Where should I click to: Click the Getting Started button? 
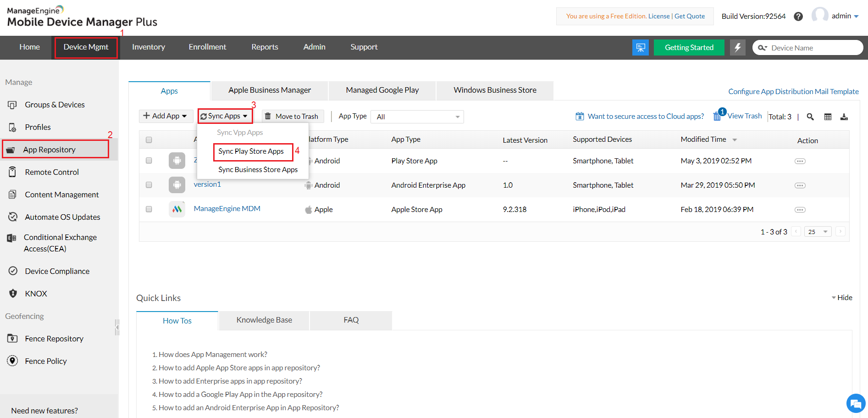click(x=689, y=47)
